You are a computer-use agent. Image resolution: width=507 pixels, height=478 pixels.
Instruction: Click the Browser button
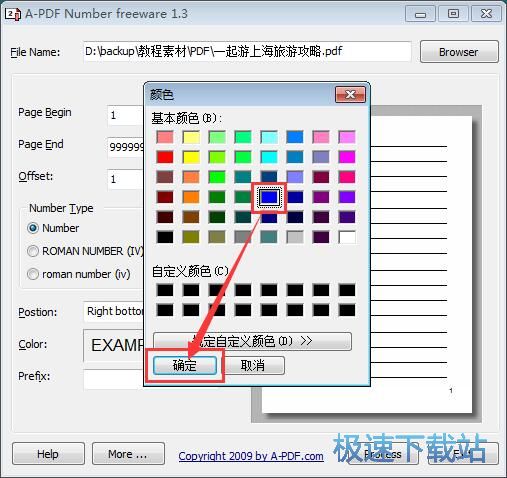[459, 52]
